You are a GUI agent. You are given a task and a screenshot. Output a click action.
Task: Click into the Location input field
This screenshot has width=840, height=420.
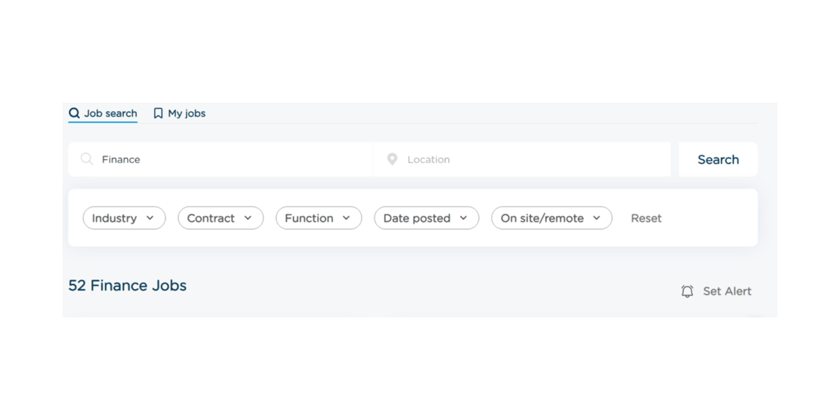pyautogui.click(x=530, y=159)
